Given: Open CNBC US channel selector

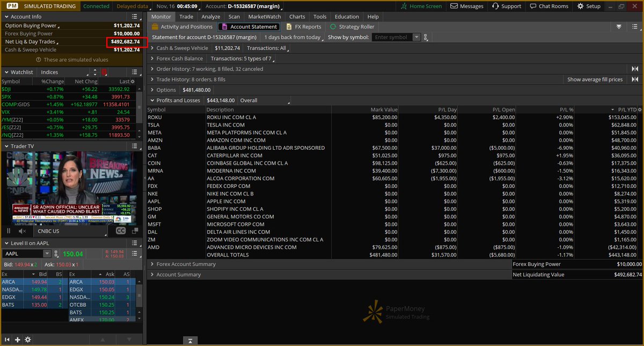Looking at the screenshot, I should (70, 231).
